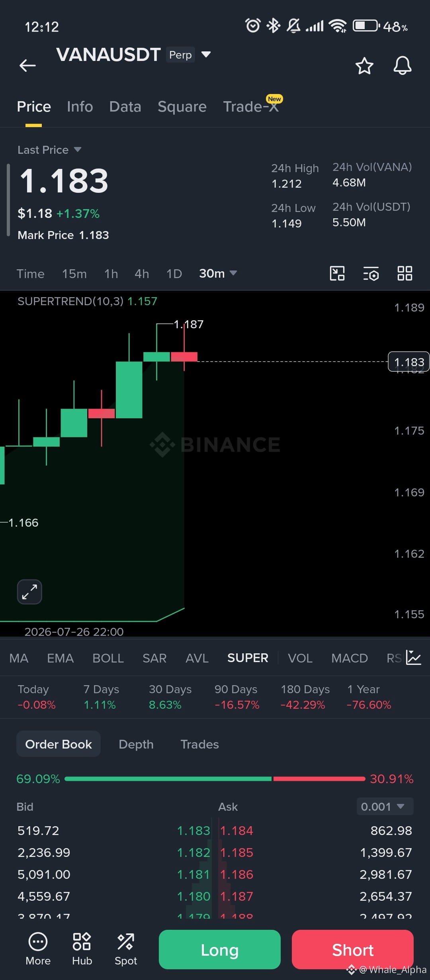Toggle BOLL indicator

click(x=108, y=658)
